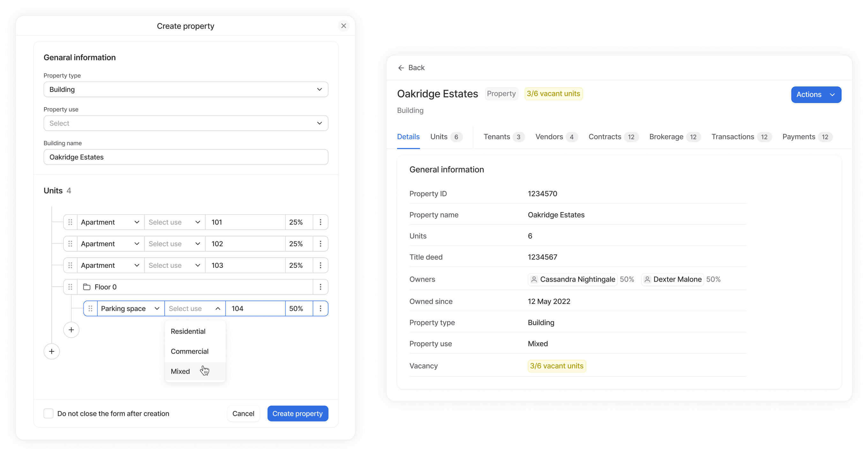Collapse the Select use dropdown for unit 104
Viewport: 868px width, 456px height.
tap(195, 308)
